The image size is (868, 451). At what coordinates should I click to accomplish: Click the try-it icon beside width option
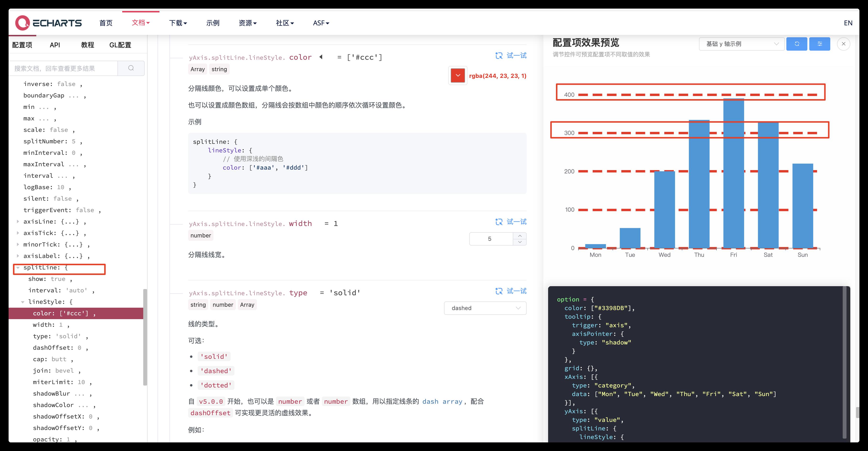click(499, 222)
